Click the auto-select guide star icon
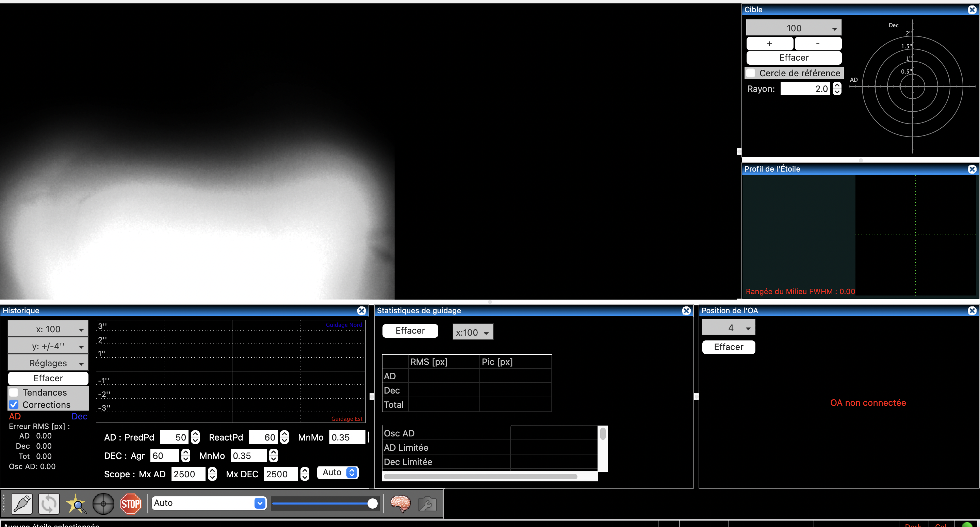This screenshot has width=980, height=527. click(x=76, y=504)
